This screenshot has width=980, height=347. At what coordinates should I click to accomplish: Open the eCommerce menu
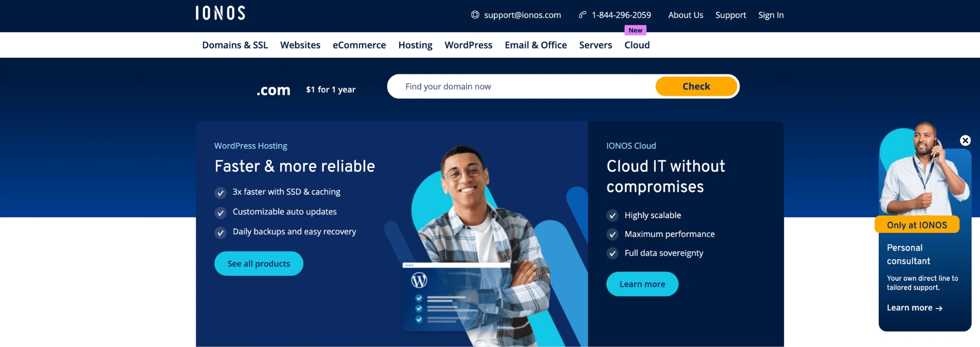[x=359, y=45]
